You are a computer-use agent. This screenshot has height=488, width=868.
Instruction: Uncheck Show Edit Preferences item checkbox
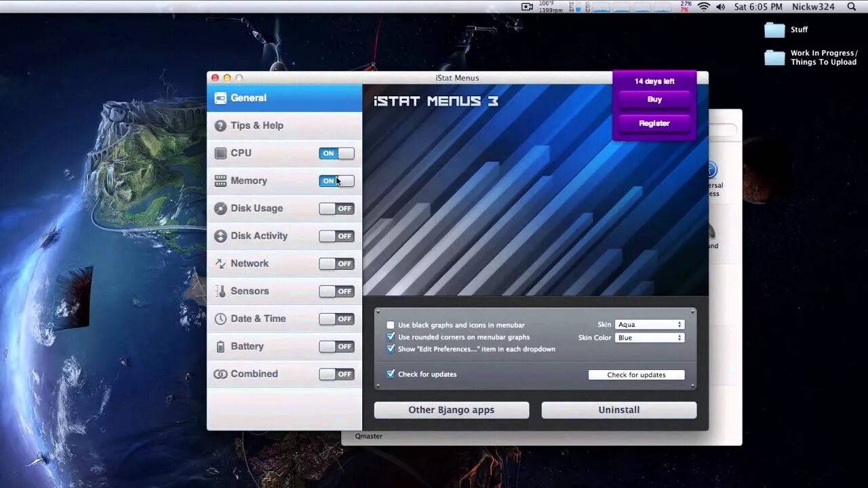pyautogui.click(x=391, y=349)
